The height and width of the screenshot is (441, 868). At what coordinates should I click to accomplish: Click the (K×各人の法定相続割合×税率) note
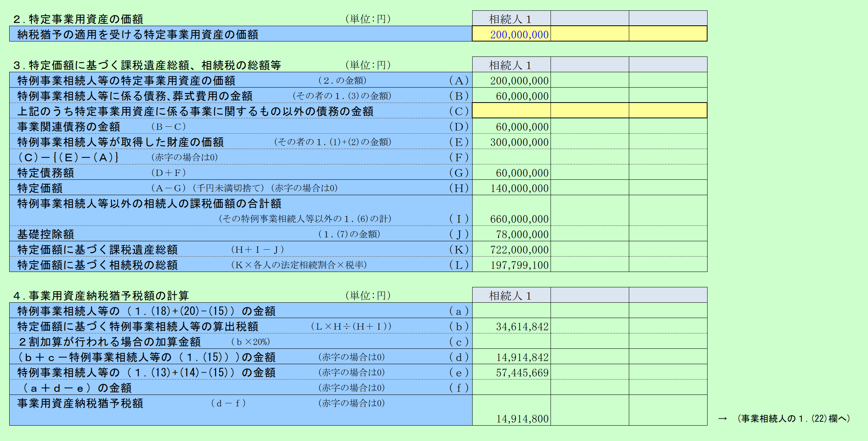click(299, 265)
